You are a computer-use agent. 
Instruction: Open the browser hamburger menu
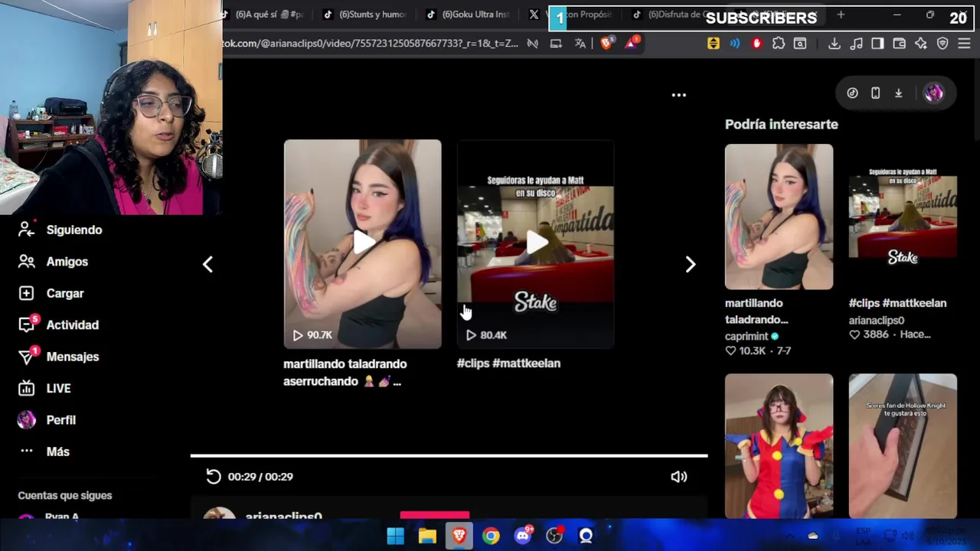(964, 44)
